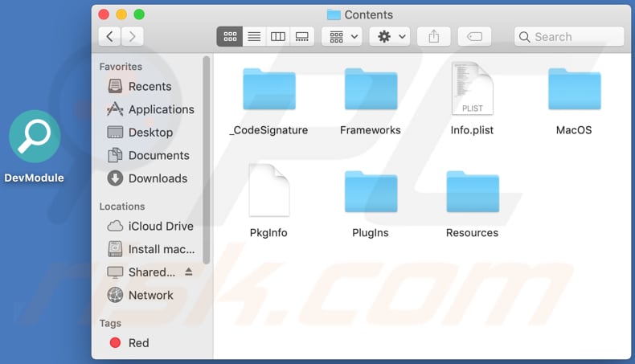
Task: Eject the Shared volume in sidebar
Action: [x=190, y=272]
